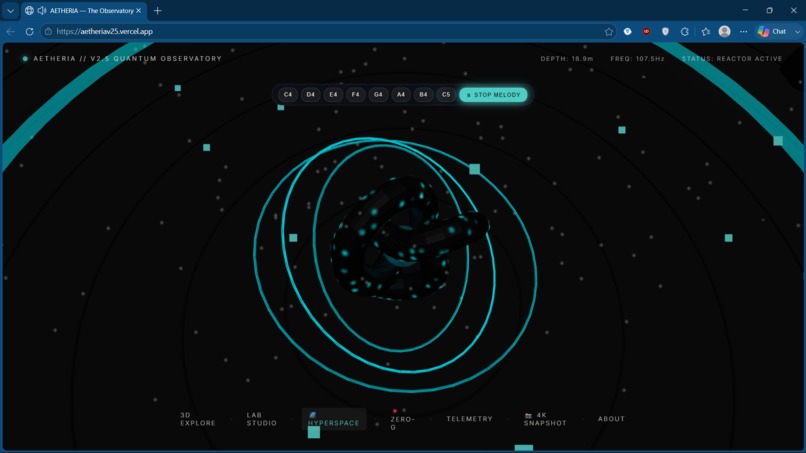Click the first blue-and-white extension icon
Image resolution: width=806 pixels, height=453 pixels.
click(x=627, y=31)
